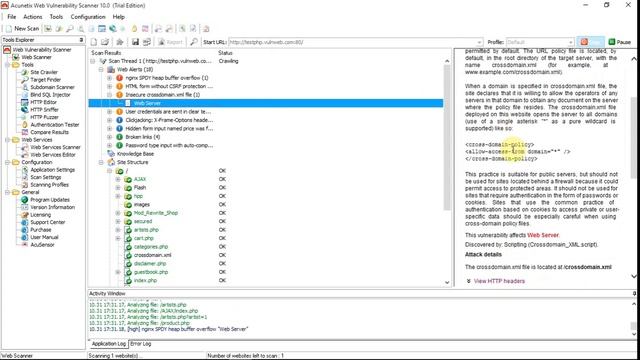
Task: Open Scanning Profiles under Configuration
Action: pyautogui.click(x=49, y=184)
